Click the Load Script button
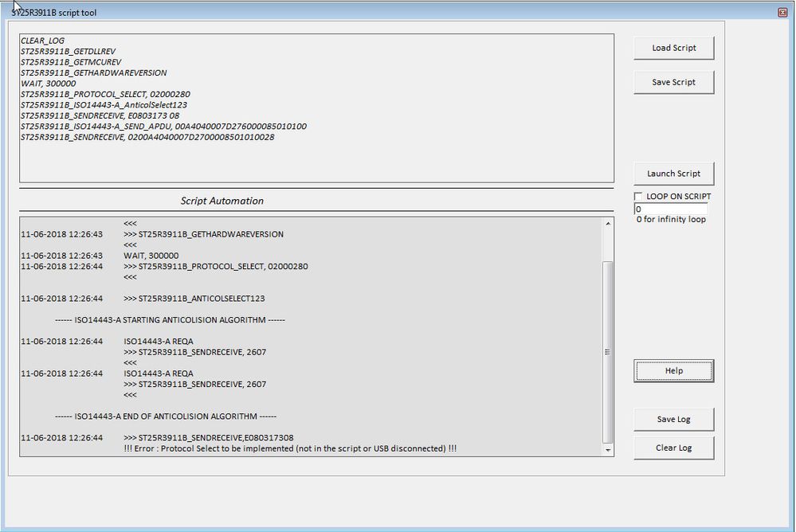Image resolution: width=796 pixels, height=532 pixels. click(673, 48)
